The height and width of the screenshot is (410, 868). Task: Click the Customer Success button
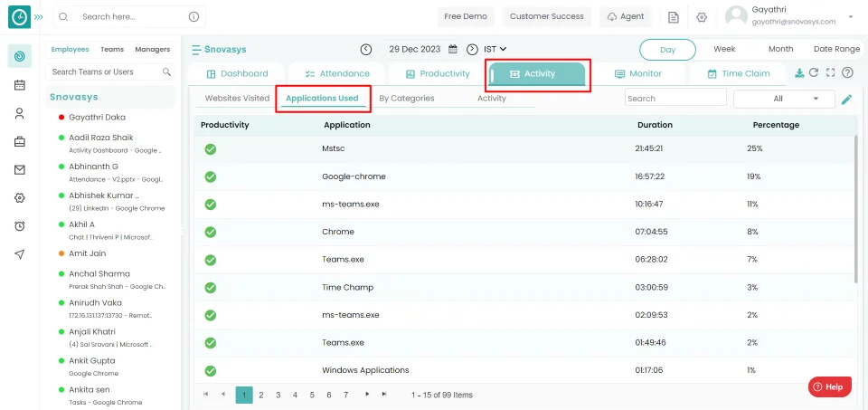coord(547,16)
